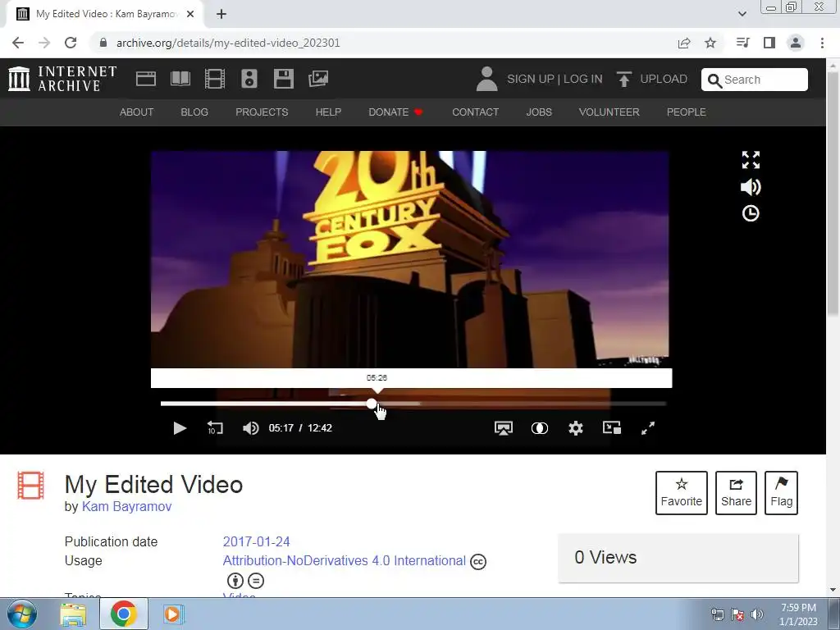Viewport: 840px width, 630px height.
Task: Click the Creative Commons cc icon
Action: (x=478, y=561)
